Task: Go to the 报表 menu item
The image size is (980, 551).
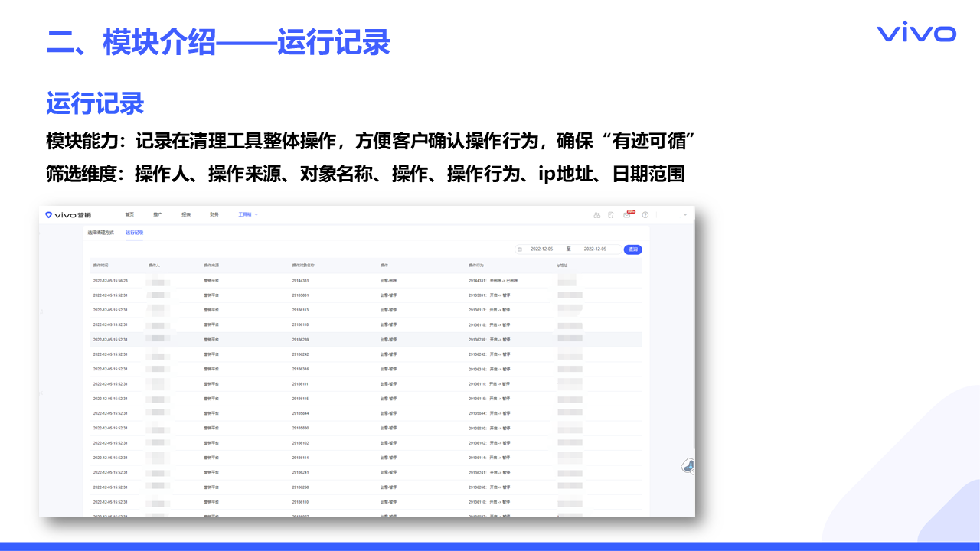Action: 186,215
